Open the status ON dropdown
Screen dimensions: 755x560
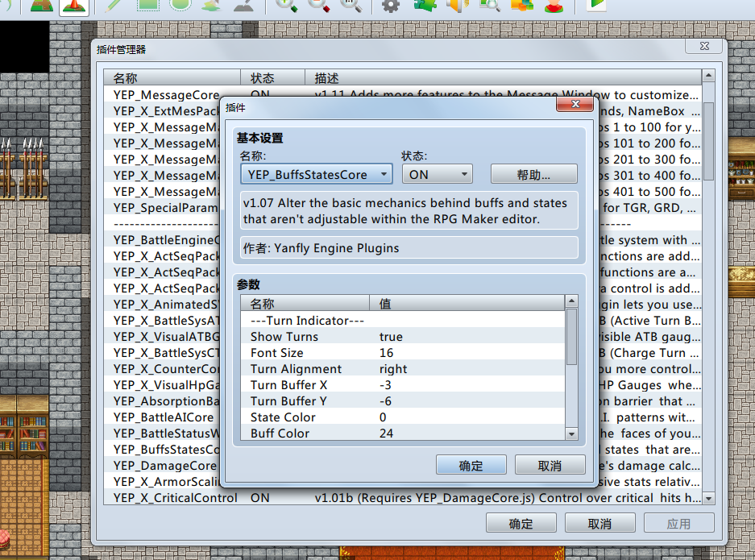click(x=438, y=174)
